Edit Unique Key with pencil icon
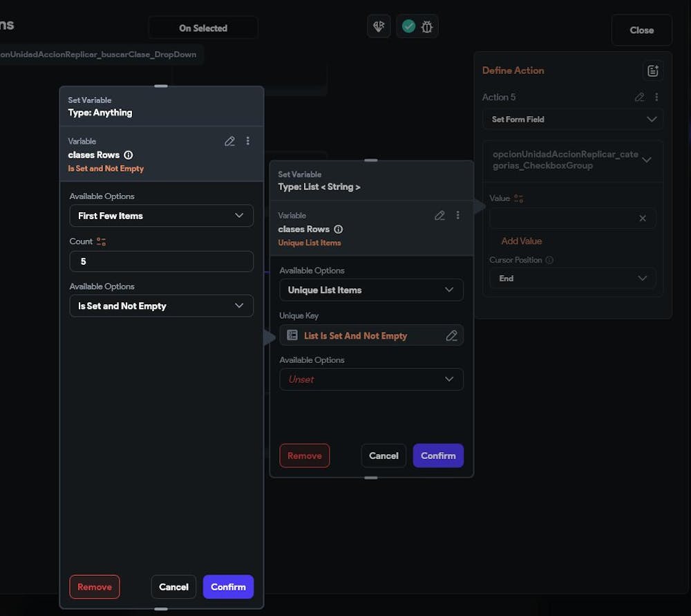 click(x=451, y=335)
